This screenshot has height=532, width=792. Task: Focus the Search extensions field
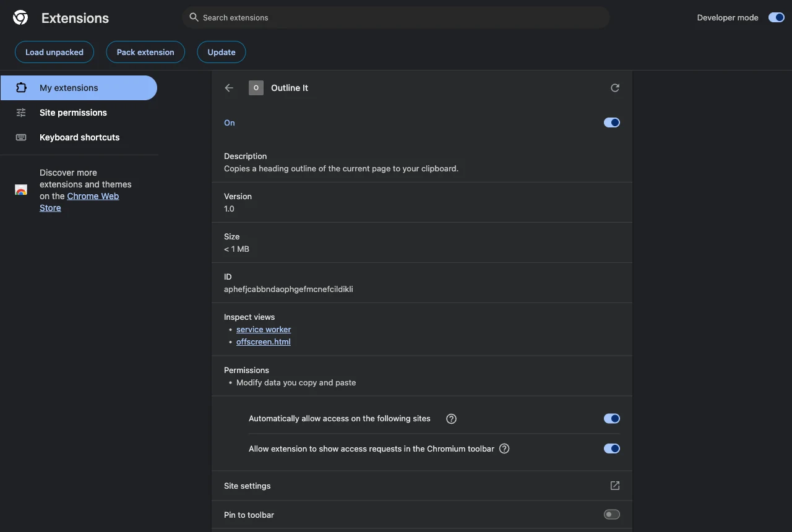[x=396, y=17]
